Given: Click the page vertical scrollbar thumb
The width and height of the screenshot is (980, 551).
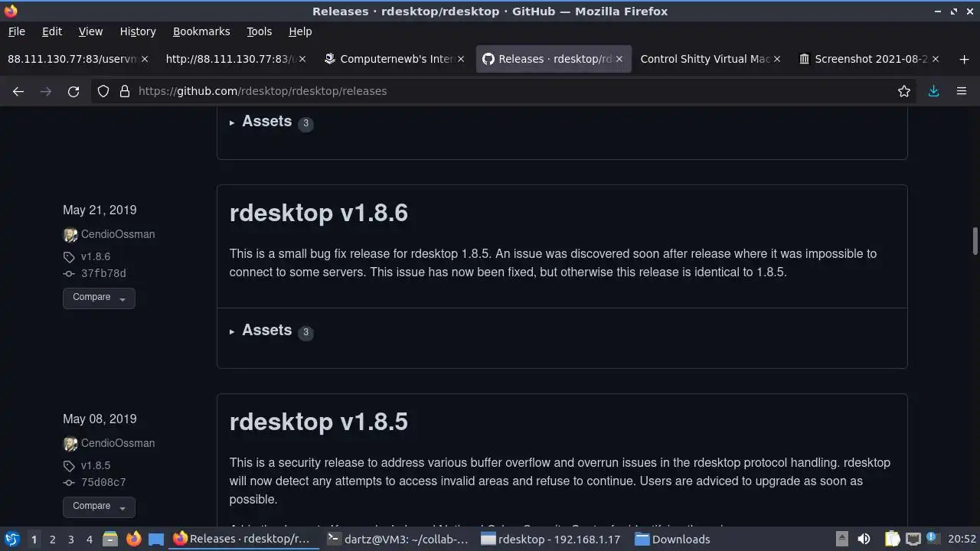Looking at the screenshot, I should pos(975,241).
